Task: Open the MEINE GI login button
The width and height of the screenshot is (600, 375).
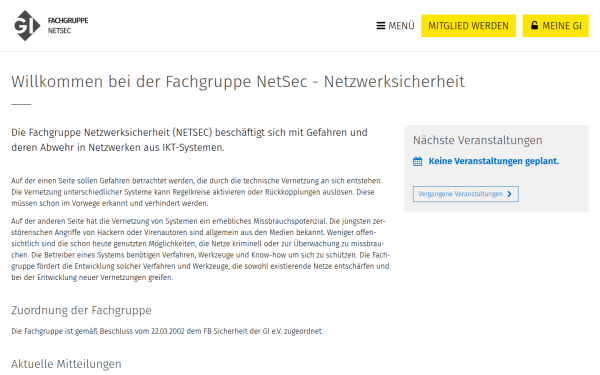Action: click(x=555, y=26)
